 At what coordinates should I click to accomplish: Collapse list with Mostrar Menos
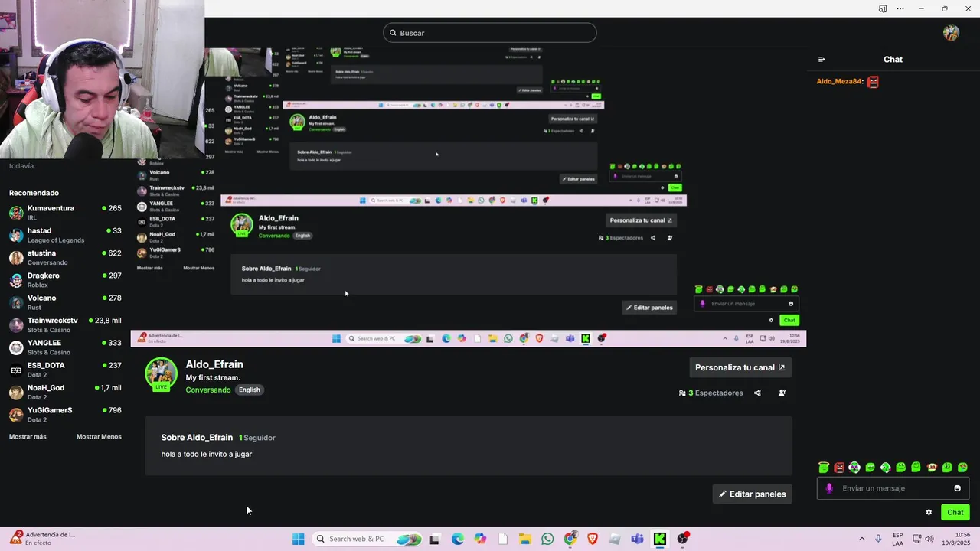(99, 436)
